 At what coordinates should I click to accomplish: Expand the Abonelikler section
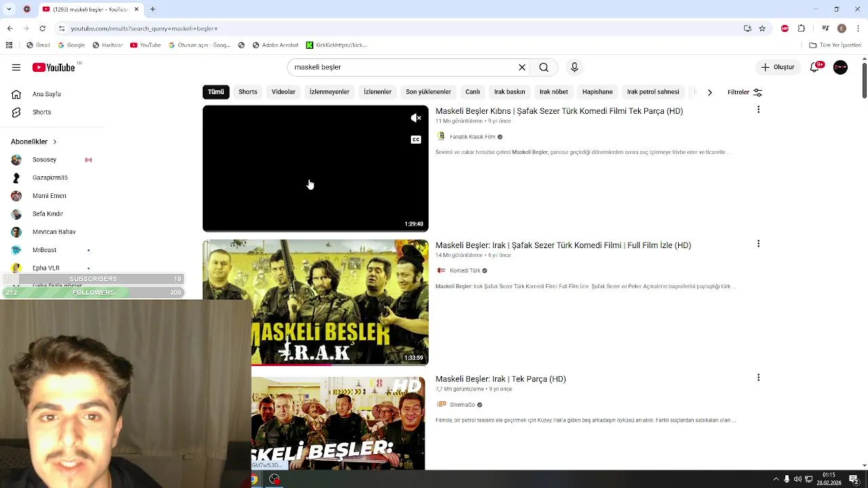tap(34, 142)
